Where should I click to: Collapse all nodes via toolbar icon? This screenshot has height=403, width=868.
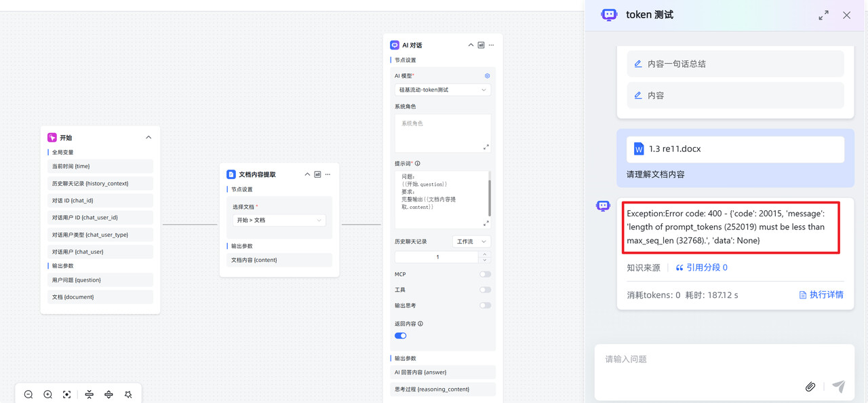click(90, 394)
